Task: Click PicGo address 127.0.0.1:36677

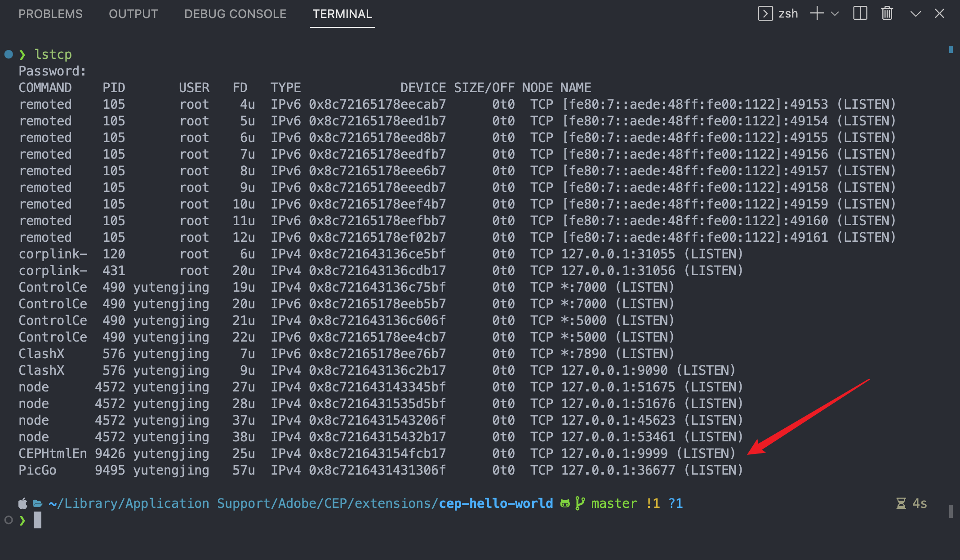Action: [618, 470]
